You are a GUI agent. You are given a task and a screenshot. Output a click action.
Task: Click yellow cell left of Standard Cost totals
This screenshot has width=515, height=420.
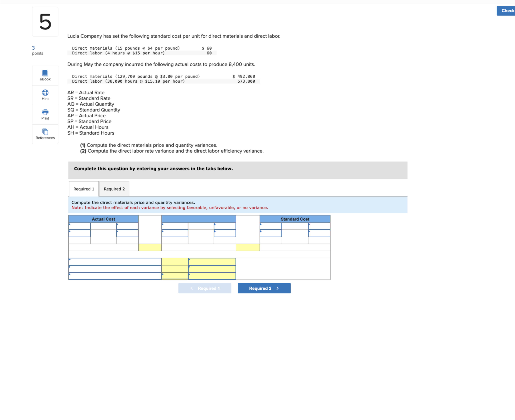[248, 247]
